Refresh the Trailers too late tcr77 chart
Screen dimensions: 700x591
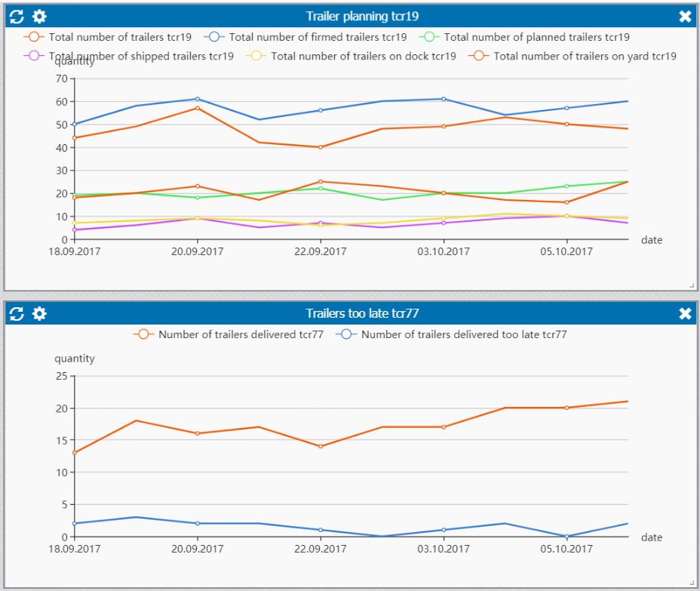(x=14, y=313)
